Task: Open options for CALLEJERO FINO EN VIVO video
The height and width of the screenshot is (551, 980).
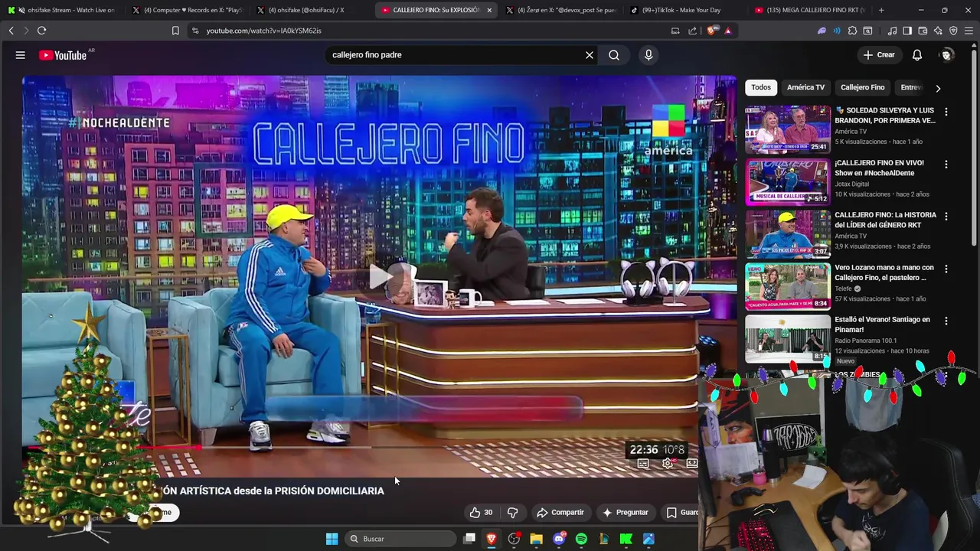Action: coord(946,165)
